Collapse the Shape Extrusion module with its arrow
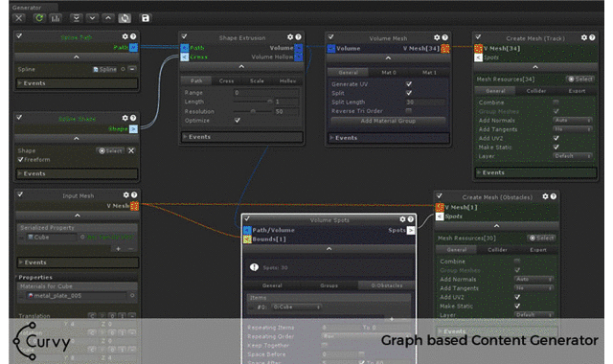This screenshot has height=364, width=613. click(241, 66)
